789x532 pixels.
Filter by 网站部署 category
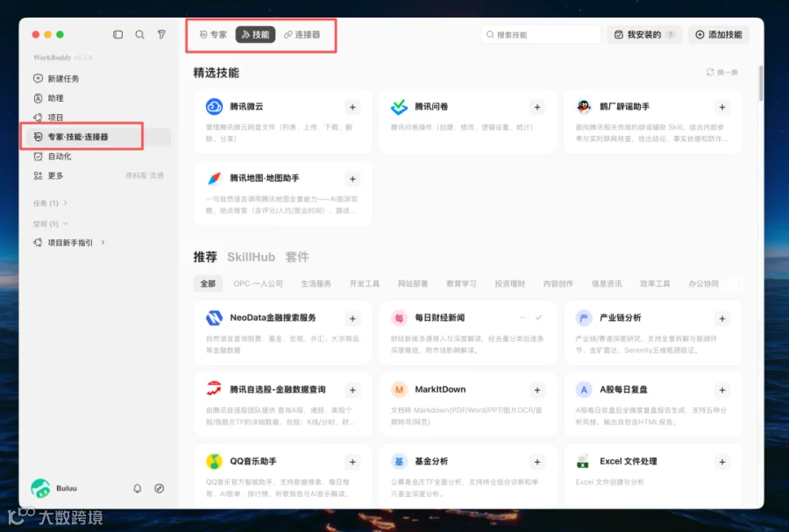(x=413, y=284)
